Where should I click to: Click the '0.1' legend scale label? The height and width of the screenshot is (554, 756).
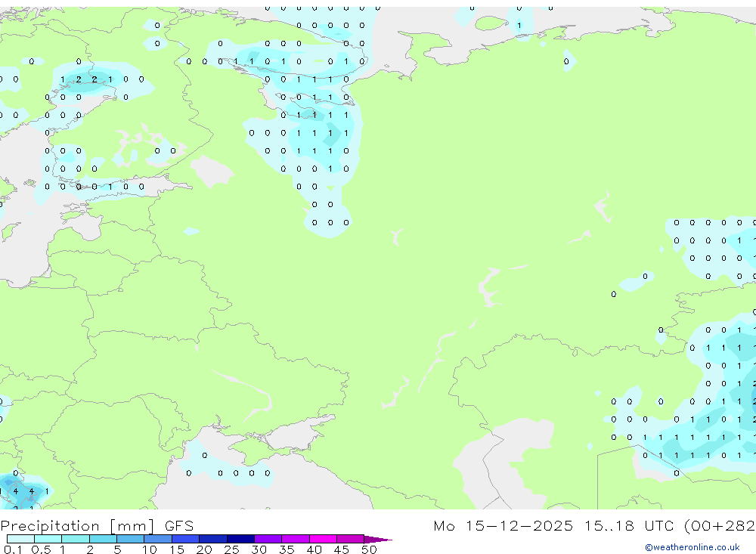(x=13, y=549)
